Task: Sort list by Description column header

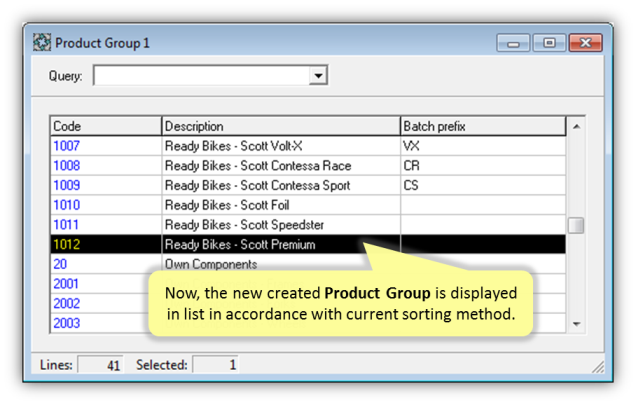Action: click(281, 126)
